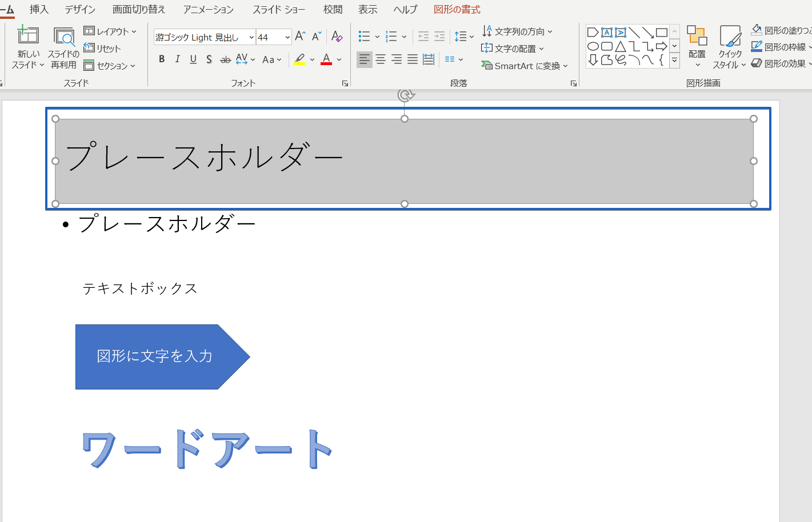Open Font dialog launcher
Image resolution: width=812 pixels, height=522 pixels.
[345, 83]
